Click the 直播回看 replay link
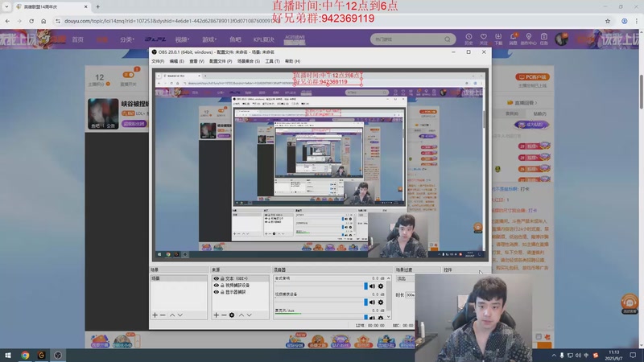644x362 pixels. pos(522,103)
